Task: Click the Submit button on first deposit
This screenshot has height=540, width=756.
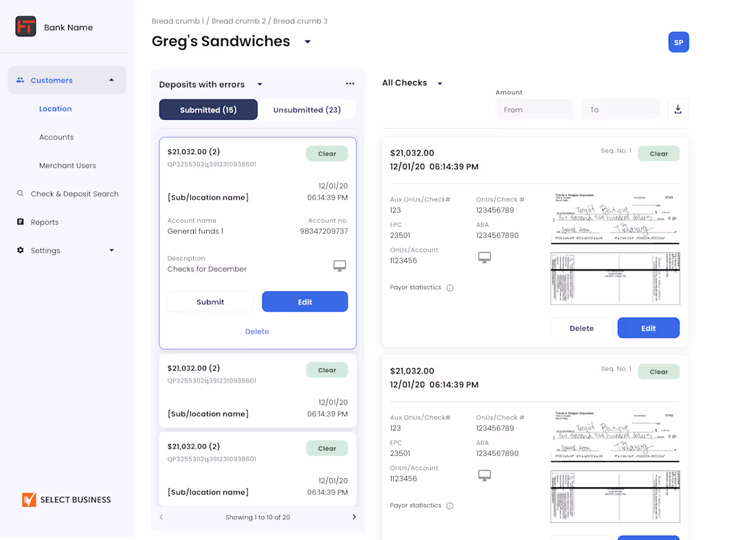Action: (x=210, y=301)
